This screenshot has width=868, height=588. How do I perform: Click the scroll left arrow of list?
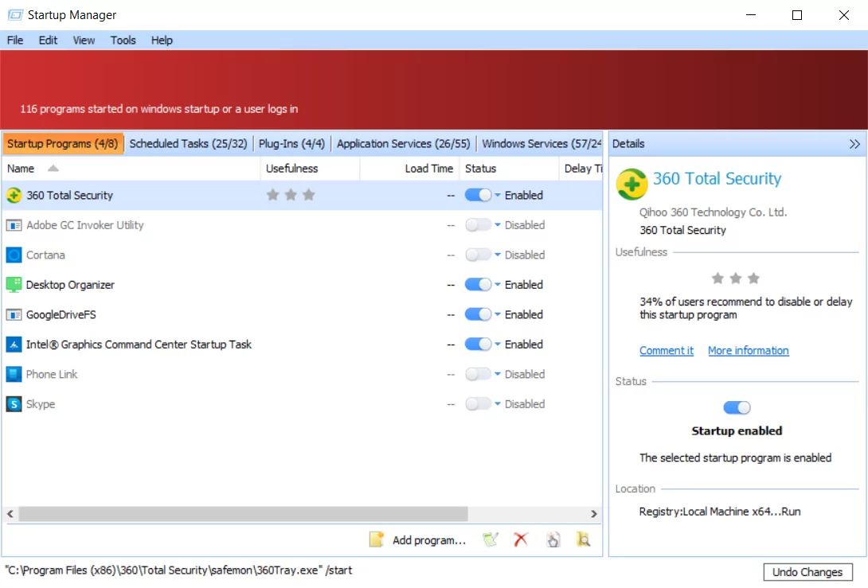10,514
